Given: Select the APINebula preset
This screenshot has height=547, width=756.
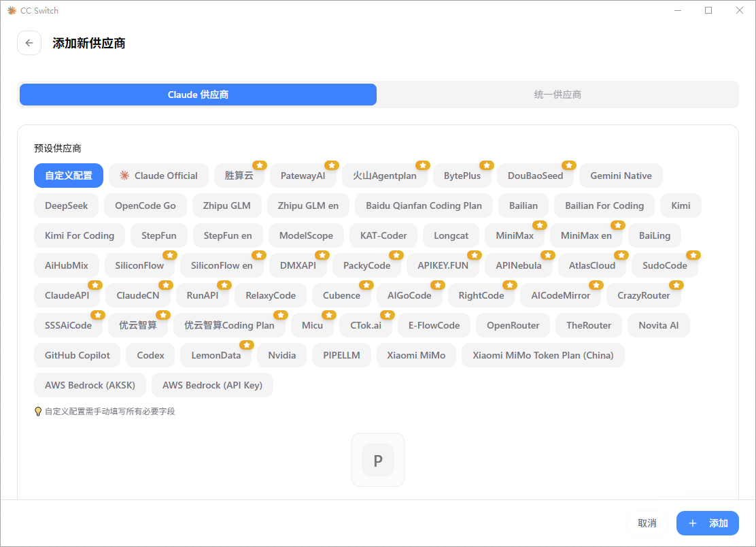Looking at the screenshot, I should click(x=519, y=265).
